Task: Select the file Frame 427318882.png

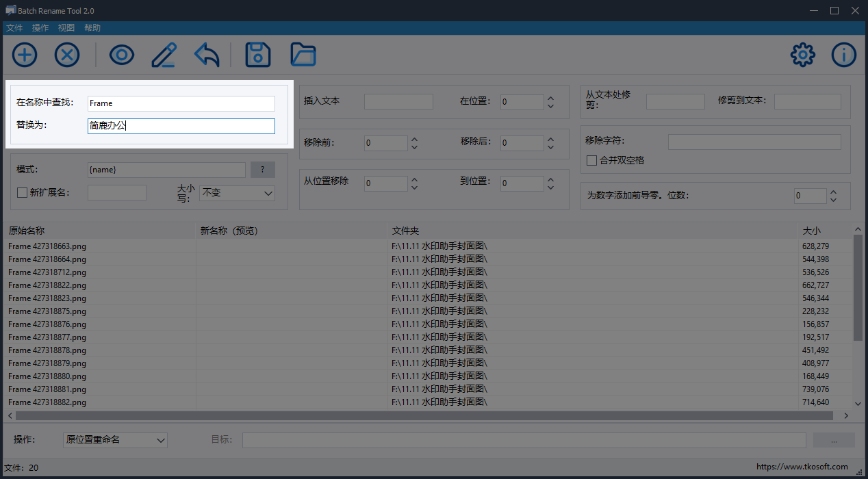Action: pos(47,402)
